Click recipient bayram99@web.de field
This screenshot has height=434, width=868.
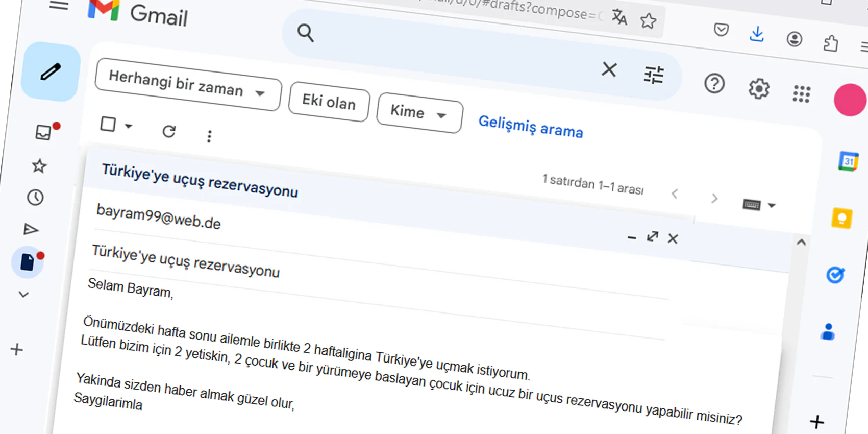[x=159, y=216]
